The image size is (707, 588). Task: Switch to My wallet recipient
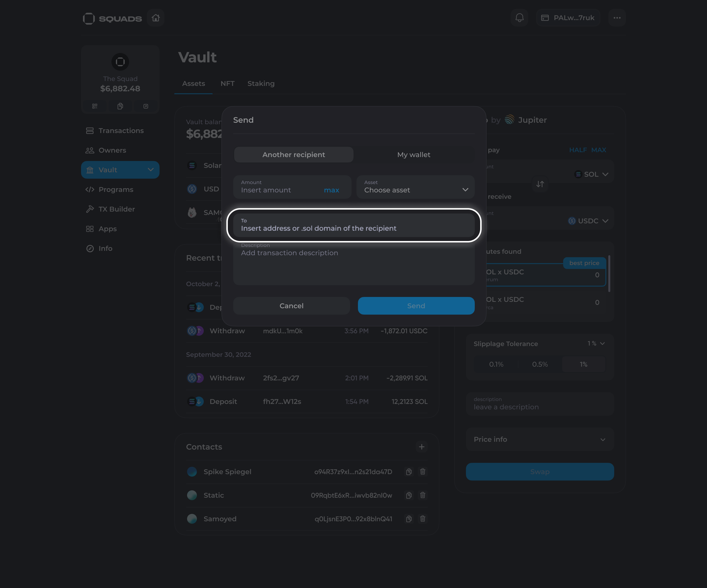coord(414,155)
